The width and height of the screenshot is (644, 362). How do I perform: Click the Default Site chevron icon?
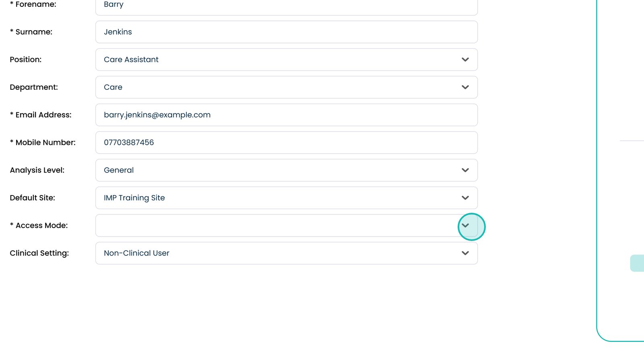(465, 198)
